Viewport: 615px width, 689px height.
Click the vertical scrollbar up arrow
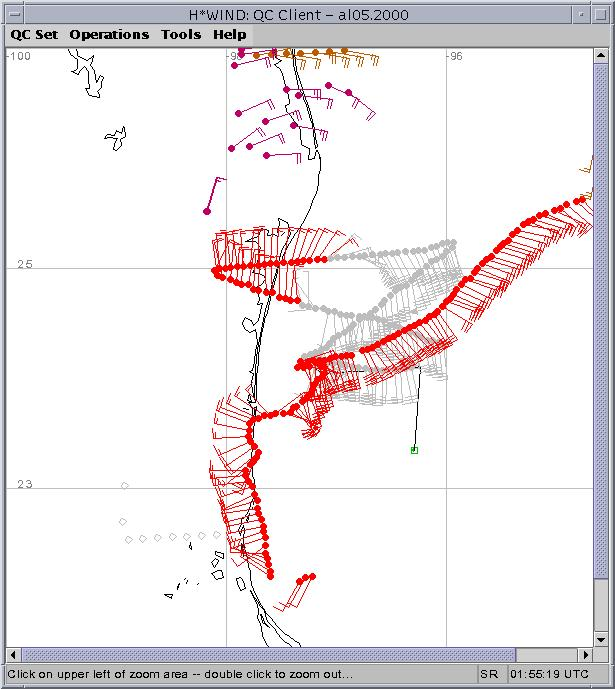pyautogui.click(x=600, y=53)
